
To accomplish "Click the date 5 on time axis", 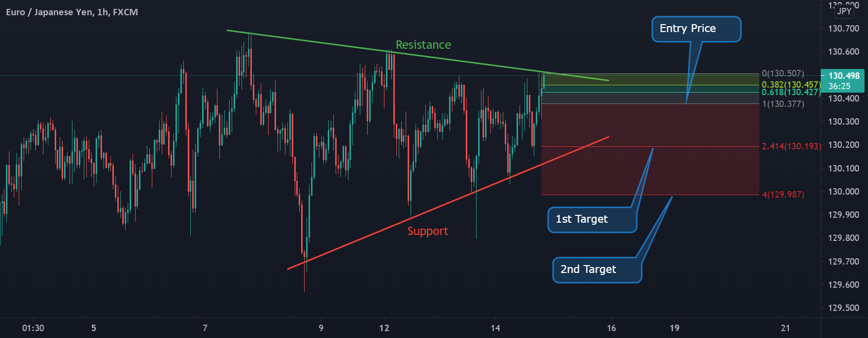I will click(x=94, y=328).
